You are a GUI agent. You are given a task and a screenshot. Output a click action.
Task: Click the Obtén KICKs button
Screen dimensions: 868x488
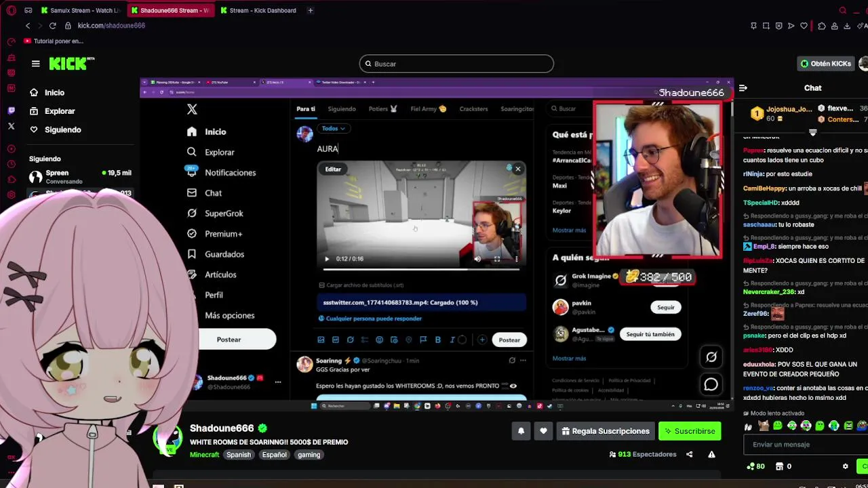(x=825, y=64)
